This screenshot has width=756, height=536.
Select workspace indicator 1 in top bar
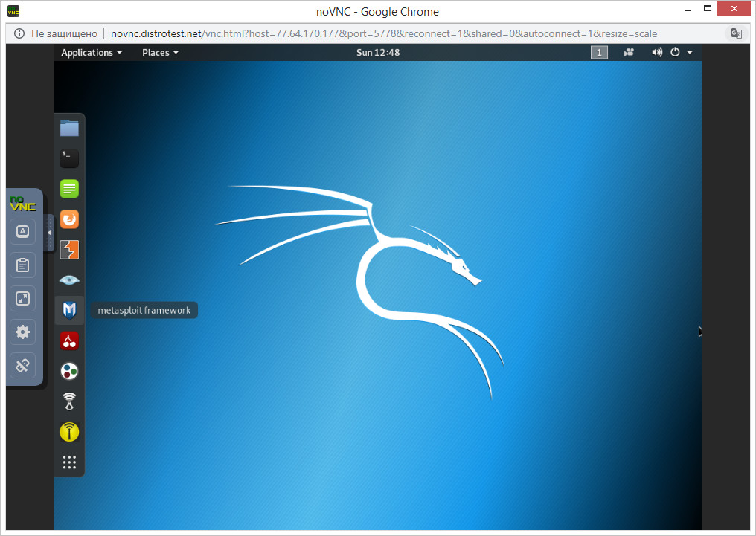tap(599, 53)
